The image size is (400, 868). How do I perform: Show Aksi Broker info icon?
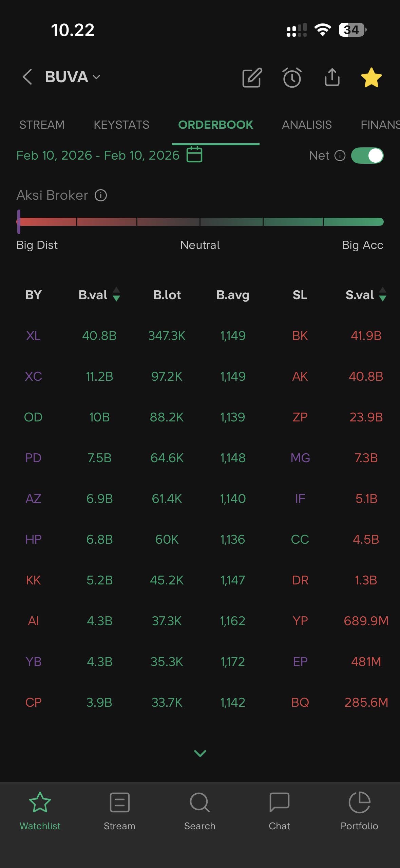[x=101, y=195]
